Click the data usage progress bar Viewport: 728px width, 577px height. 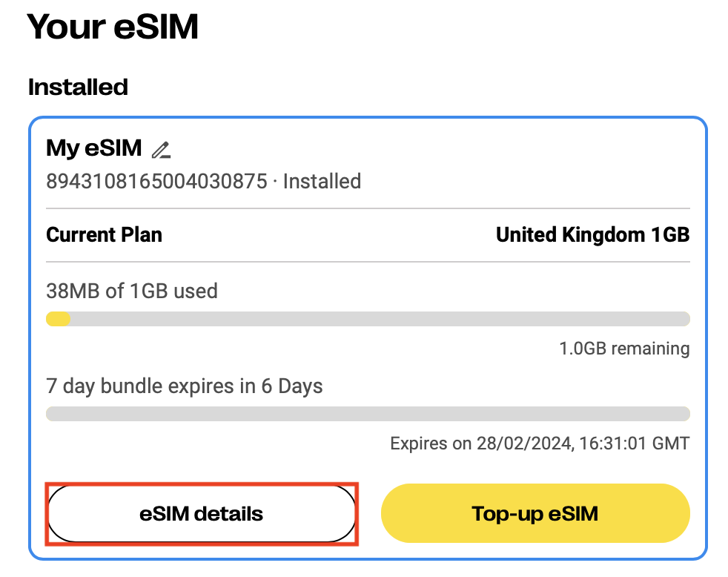368,319
